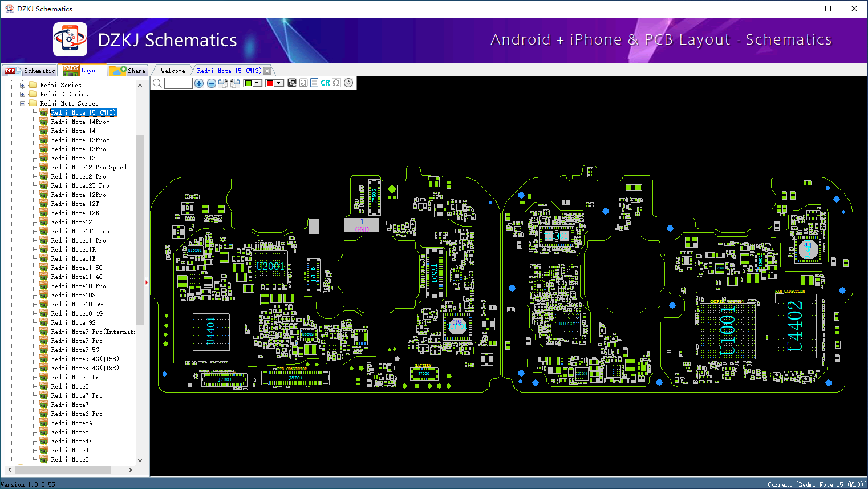Open the red color dropdown arrow
Image resolution: width=868 pixels, height=489 pixels.
pyautogui.click(x=279, y=83)
